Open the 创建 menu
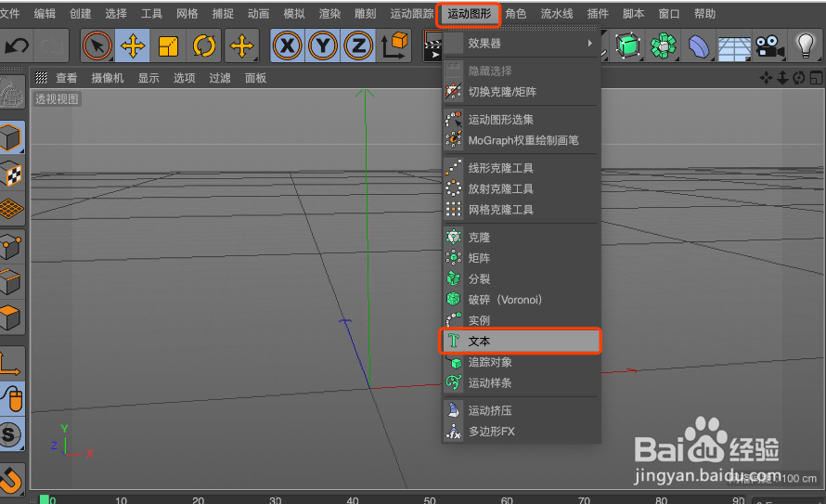 pos(80,14)
